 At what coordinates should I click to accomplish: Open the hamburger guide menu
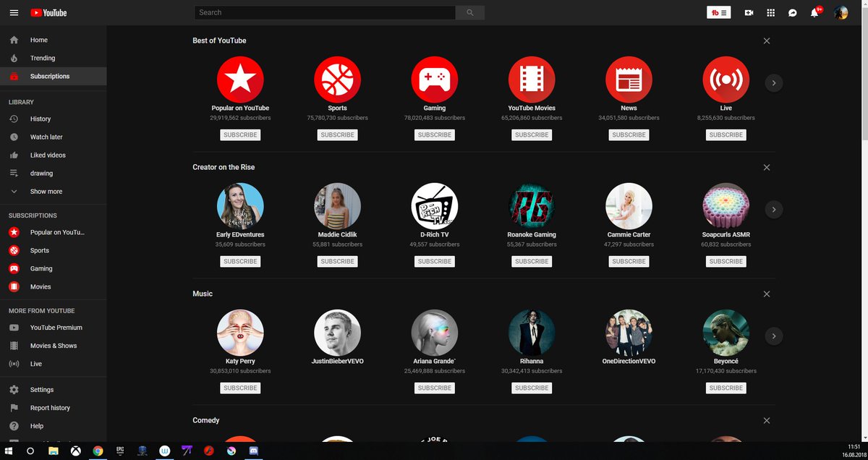click(14, 12)
